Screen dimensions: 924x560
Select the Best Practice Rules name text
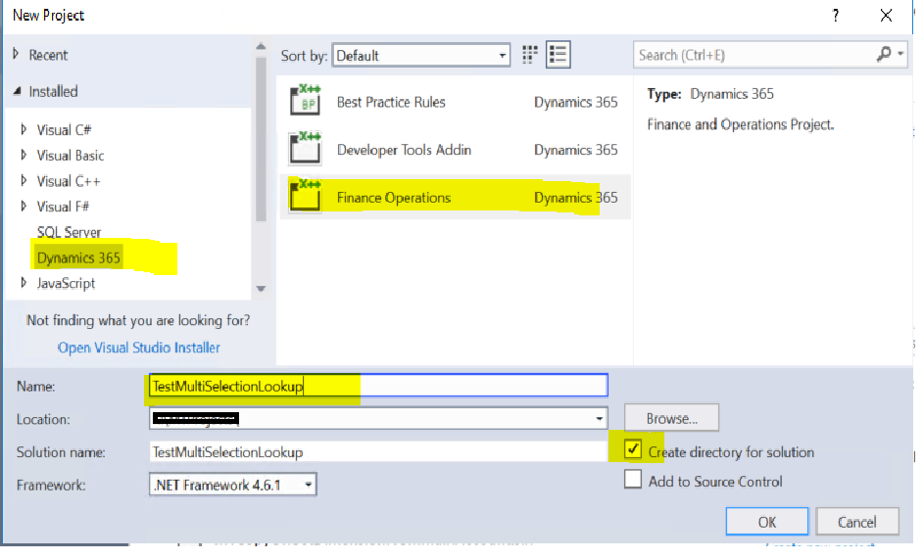click(x=391, y=102)
